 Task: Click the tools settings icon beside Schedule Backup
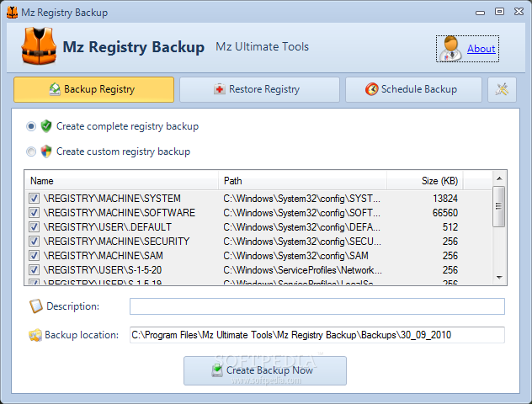502,89
